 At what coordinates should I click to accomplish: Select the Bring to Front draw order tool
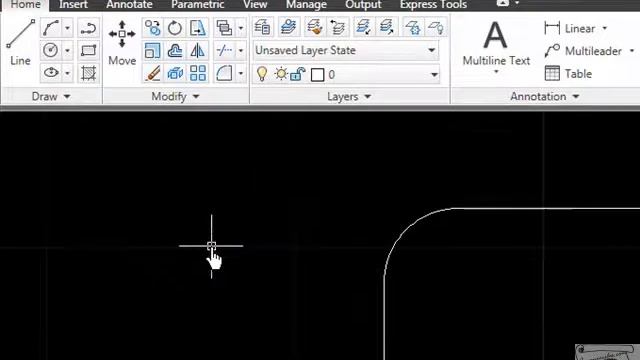point(224,28)
